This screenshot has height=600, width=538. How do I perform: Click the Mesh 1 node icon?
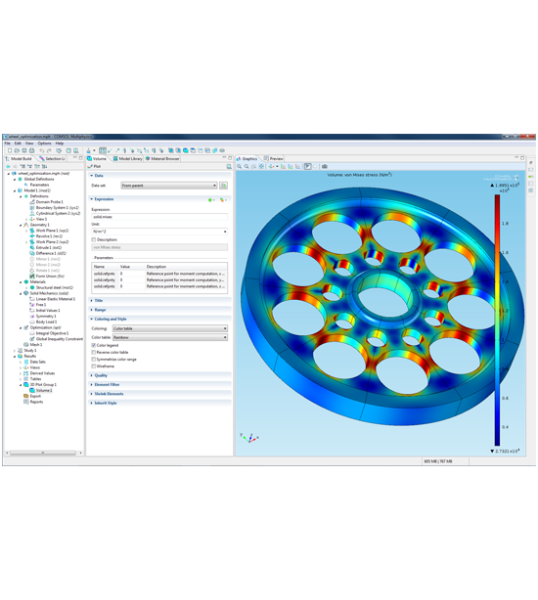(x=26, y=345)
